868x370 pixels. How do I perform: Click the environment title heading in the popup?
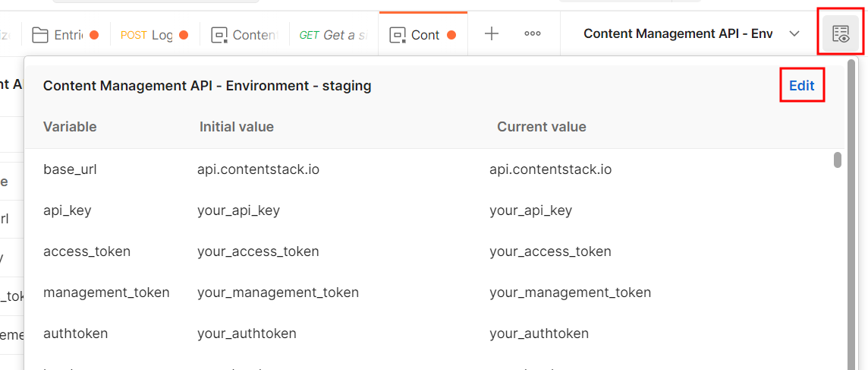pyautogui.click(x=207, y=85)
